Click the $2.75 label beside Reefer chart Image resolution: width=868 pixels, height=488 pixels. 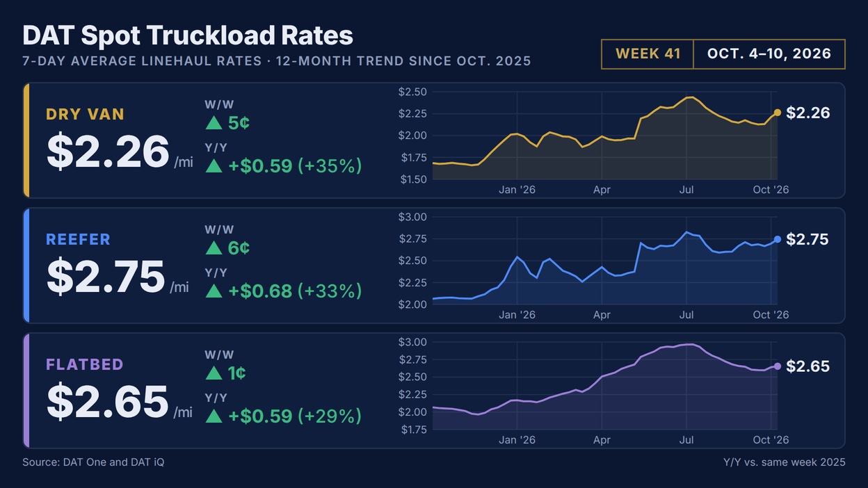808,239
